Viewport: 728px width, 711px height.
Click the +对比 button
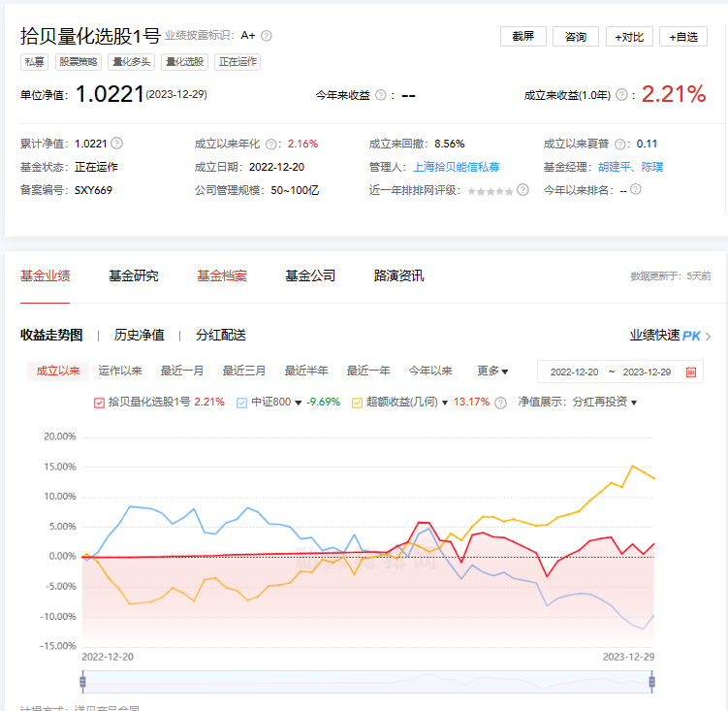[629, 36]
